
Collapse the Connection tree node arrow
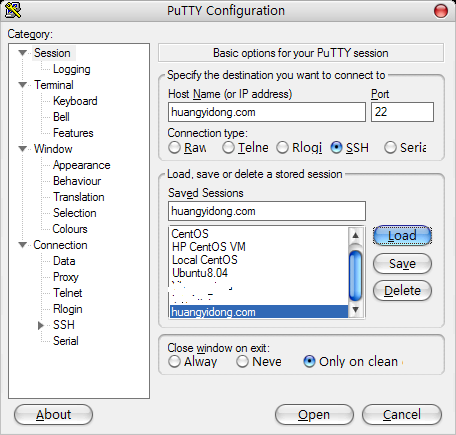[23, 245]
